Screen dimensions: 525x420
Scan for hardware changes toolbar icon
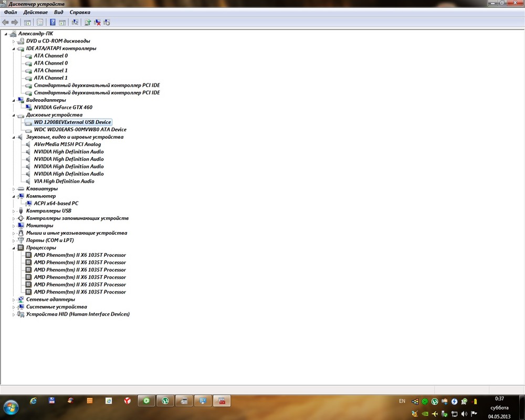(75, 23)
